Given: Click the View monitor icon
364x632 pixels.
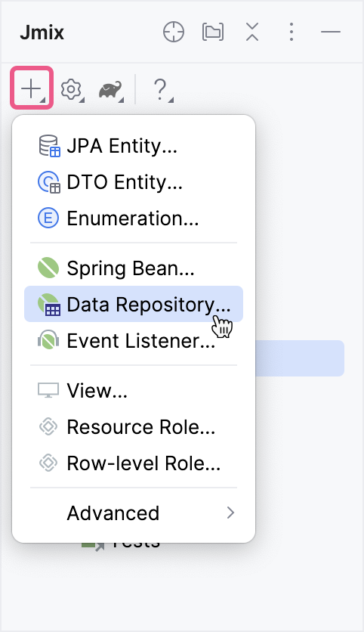Looking at the screenshot, I should pos(48,390).
